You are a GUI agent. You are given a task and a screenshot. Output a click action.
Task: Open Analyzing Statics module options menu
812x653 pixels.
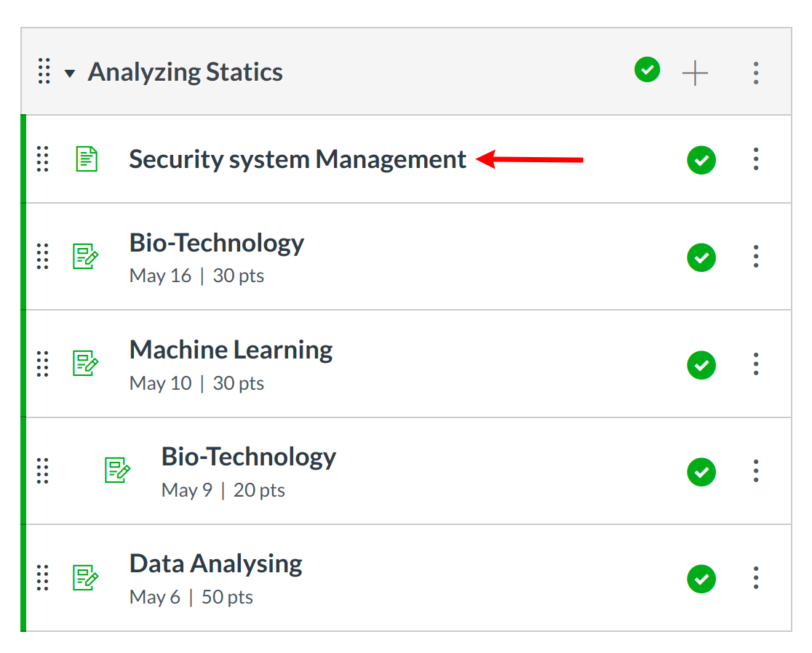click(756, 72)
